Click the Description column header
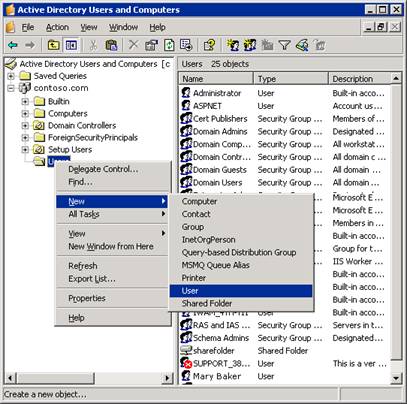Viewport: 407px width, 404px height. click(359, 79)
